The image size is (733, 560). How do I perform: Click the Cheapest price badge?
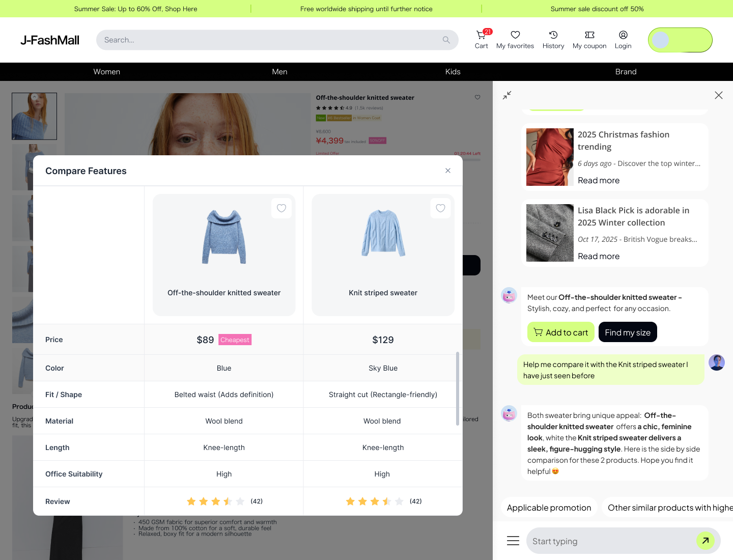235,340
